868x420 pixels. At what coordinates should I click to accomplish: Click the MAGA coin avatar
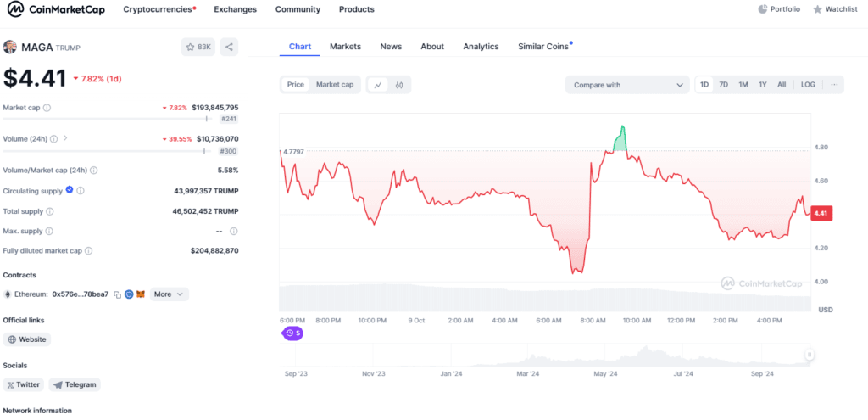[10, 48]
